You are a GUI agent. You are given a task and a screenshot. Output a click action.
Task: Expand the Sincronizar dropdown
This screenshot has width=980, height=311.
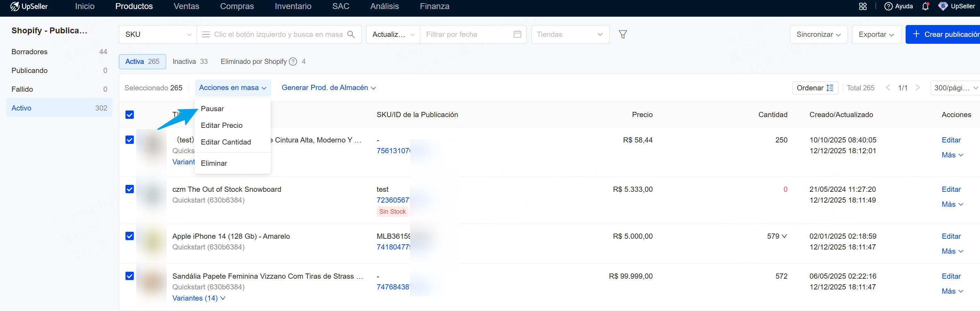point(818,35)
